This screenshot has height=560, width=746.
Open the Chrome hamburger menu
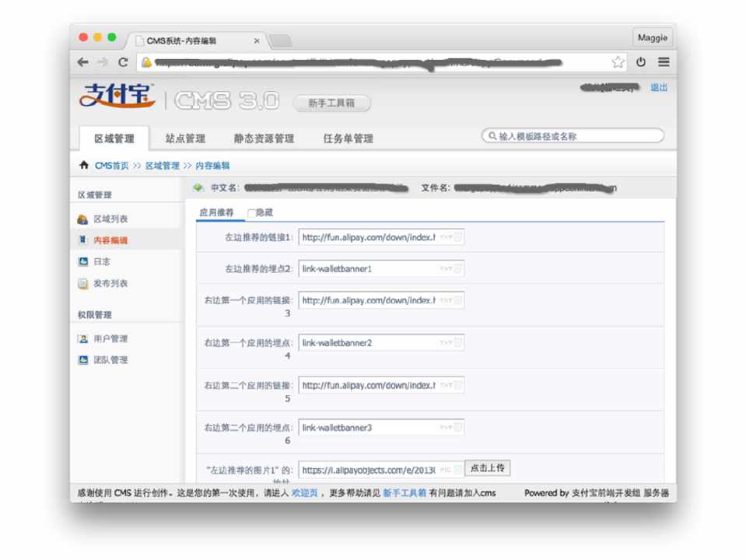[x=664, y=62]
